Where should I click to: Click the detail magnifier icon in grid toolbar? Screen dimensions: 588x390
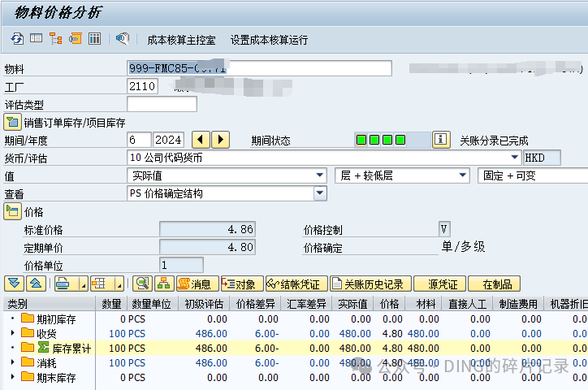point(142,284)
